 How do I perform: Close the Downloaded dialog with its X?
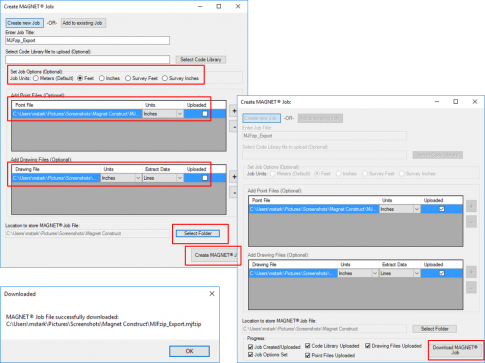212,294
